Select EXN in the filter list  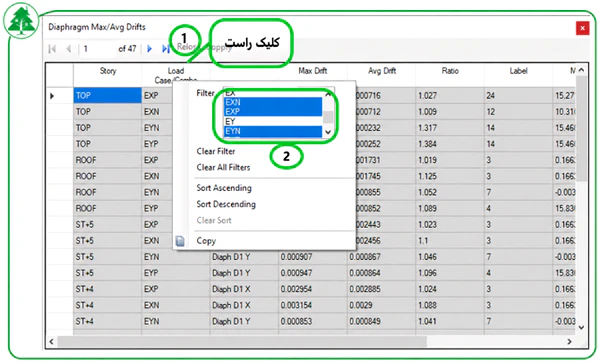pyautogui.click(x=273, y=102)
